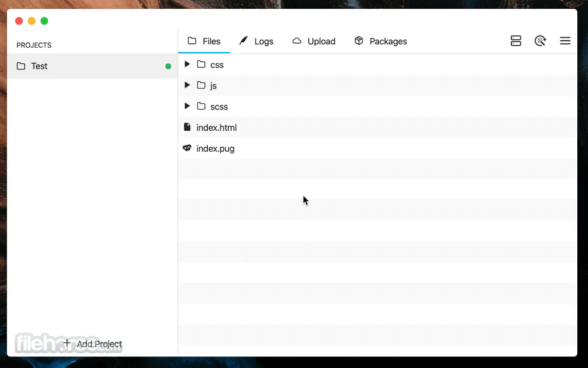
Task: Maximize the window with green button
Action: pos(44,21)
